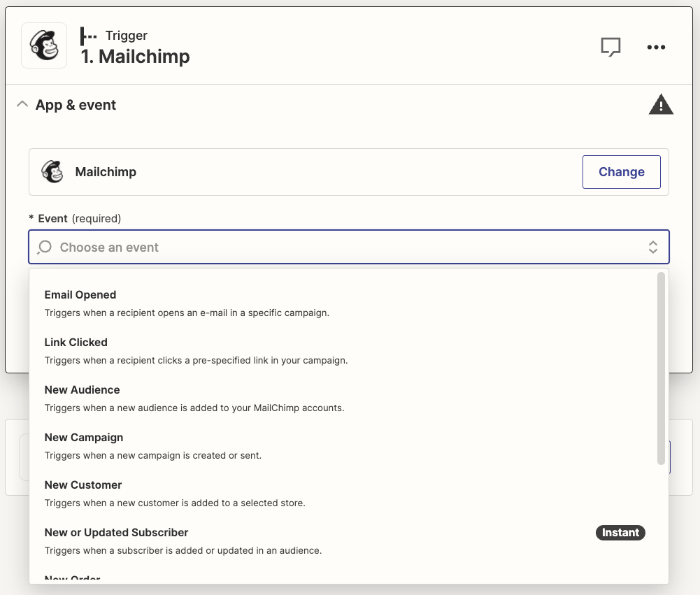The width and height of the screenshot is (700, 595).
Task: Select the New Audience event
Action: [x=344, y=399]
